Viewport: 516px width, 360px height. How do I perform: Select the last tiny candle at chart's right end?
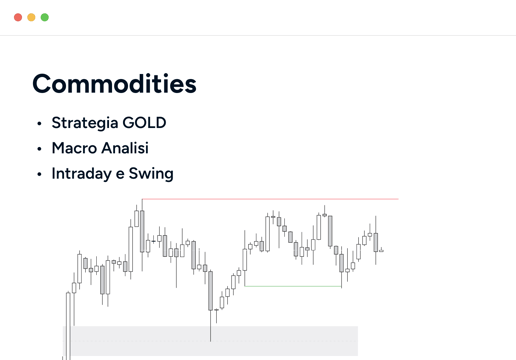pos(381,250)
